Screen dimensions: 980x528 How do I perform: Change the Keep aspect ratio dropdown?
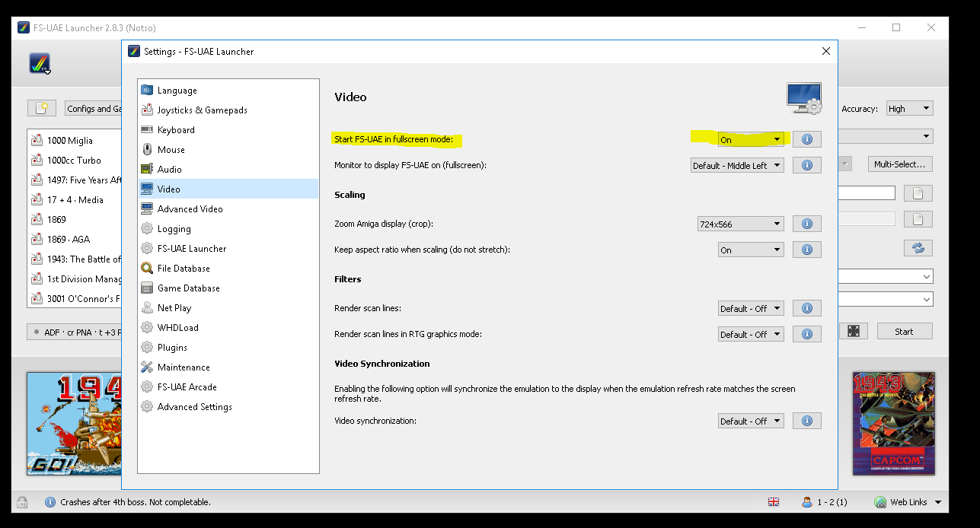pos(751,250)
